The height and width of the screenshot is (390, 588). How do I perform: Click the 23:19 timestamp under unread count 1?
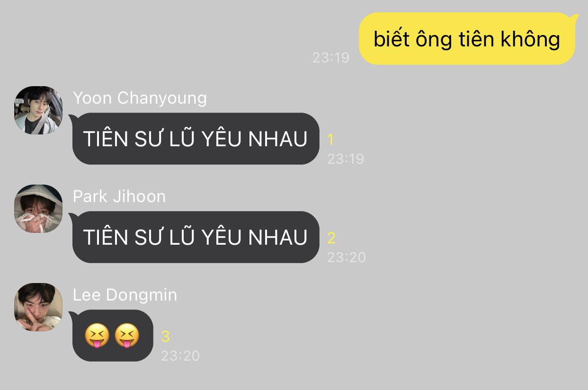(x=346, y=159)
